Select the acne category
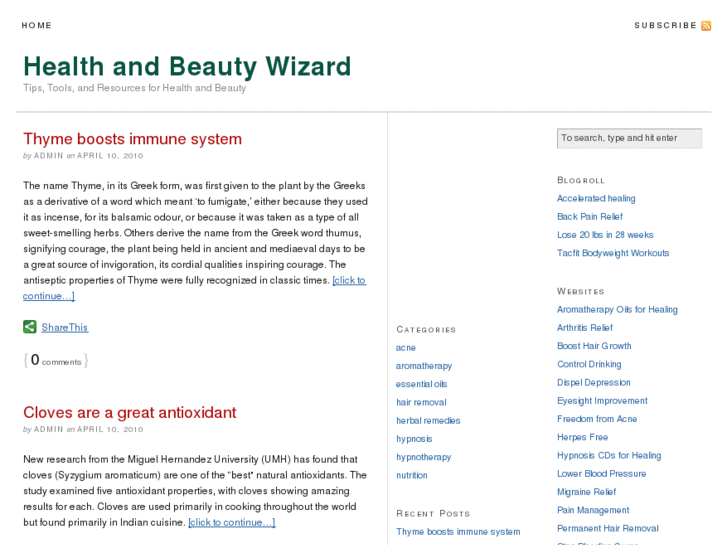The width and height of the screenshot is (727, 545). click(406, 348)
